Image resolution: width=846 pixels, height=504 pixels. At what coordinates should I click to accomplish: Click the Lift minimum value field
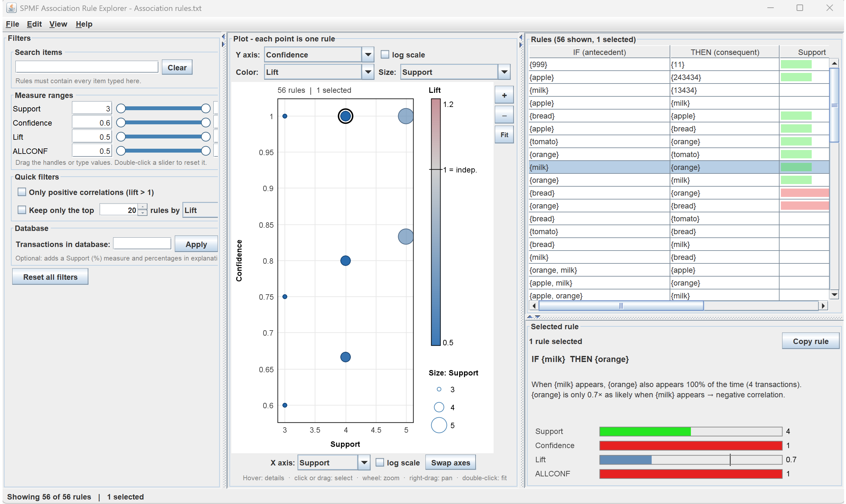[92, 137]
